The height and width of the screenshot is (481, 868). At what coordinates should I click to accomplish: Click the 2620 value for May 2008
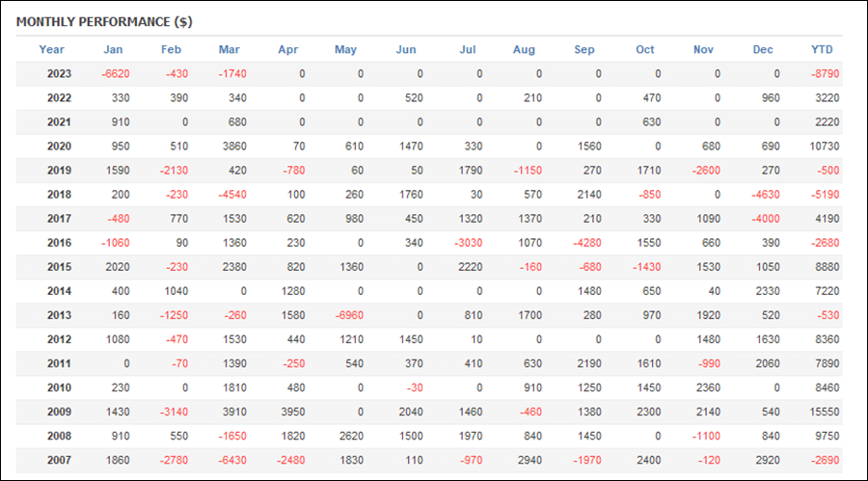coord(351,436)
